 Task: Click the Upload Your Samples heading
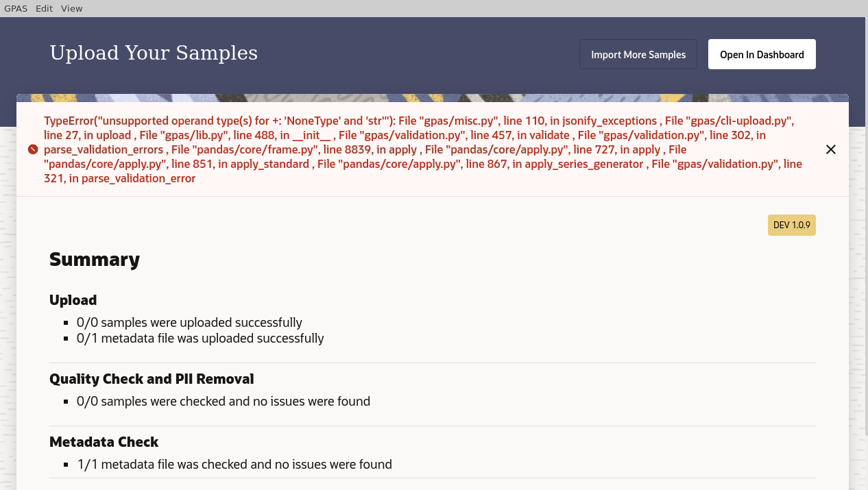click(x=154, y=53)
